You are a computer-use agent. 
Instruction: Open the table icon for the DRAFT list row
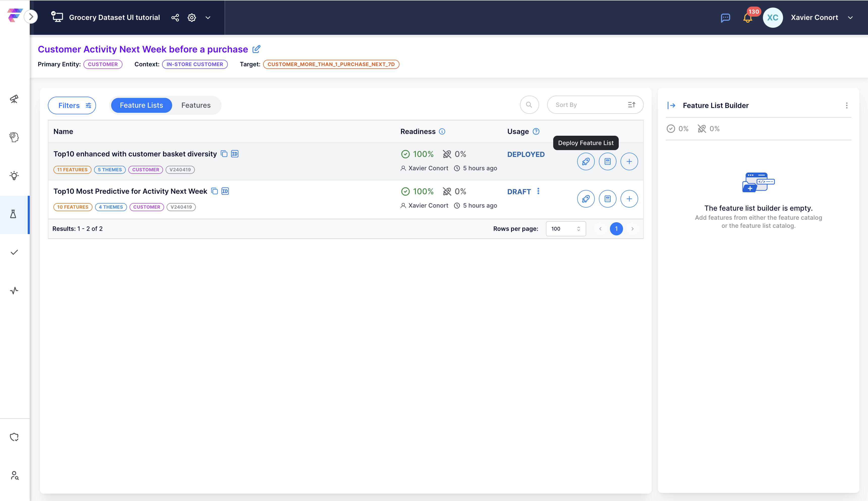(x=607, y=199)
